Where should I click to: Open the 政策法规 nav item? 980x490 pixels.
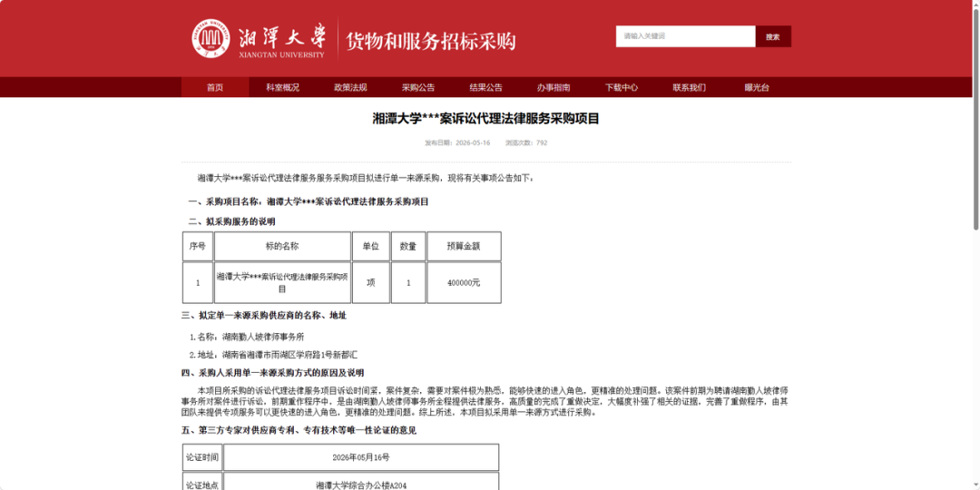(x=350, y=87)
